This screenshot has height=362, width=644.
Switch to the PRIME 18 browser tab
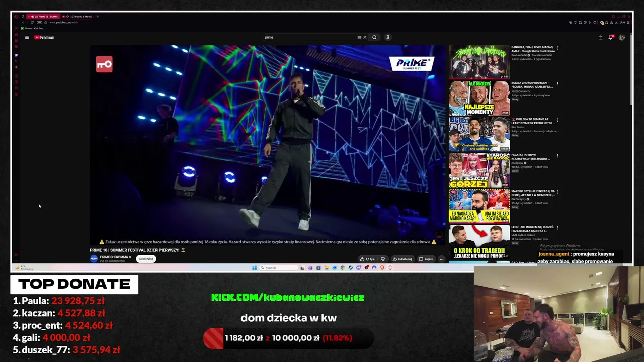pos(43,17)
